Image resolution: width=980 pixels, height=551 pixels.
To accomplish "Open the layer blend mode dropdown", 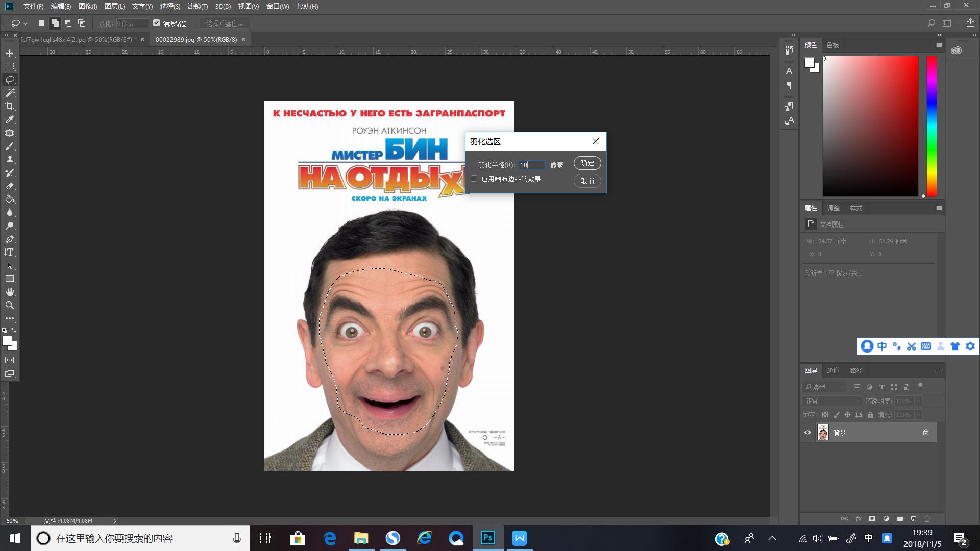I will (831, 401).
